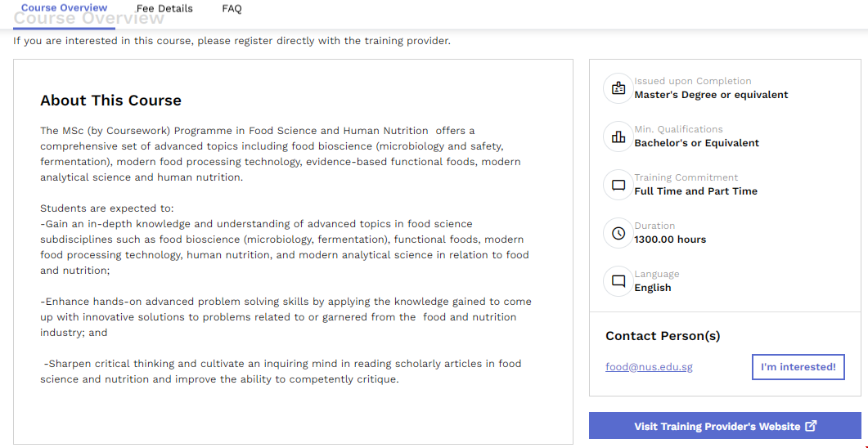Click the speech bubble icon for Language
The width and height of the screenshot is (868, 448).
(x=618, y=281)
